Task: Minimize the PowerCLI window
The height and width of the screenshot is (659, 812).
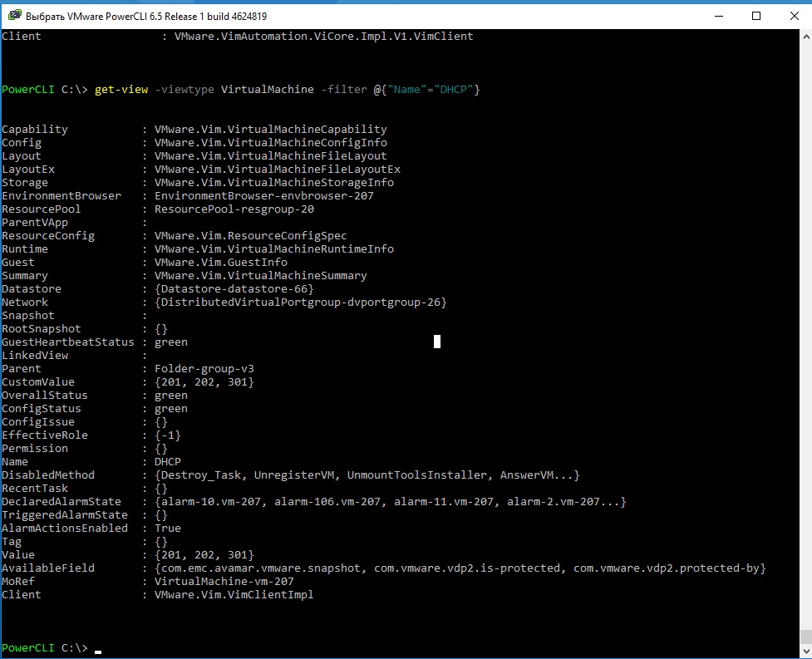Action: click(x=719, y=16)
